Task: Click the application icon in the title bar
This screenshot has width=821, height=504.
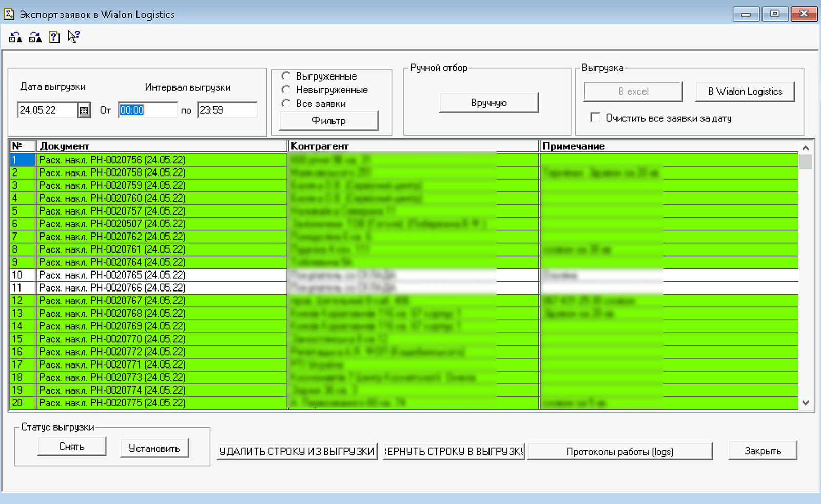Action: click(9, 14)
